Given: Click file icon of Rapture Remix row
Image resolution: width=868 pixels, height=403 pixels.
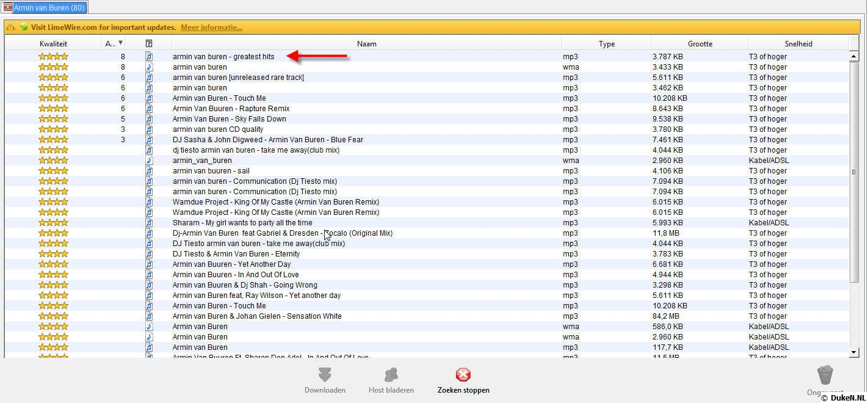Looking at the screenshot, I should coord(149,108).
